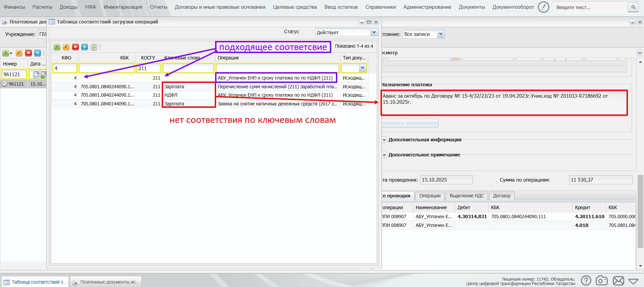This screenshot has width=644, height=287.
Task: Click the Ключевые слова filter field
Action: coord(188,68)
